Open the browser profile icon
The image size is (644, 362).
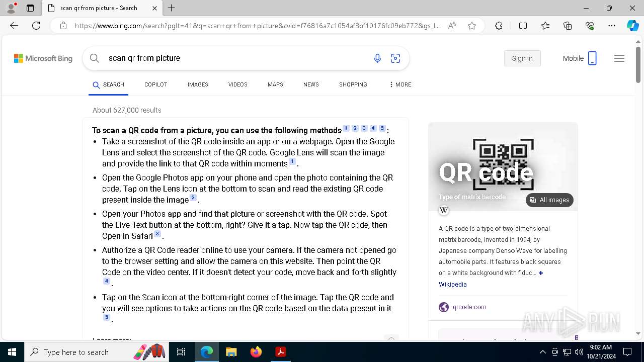11,8
